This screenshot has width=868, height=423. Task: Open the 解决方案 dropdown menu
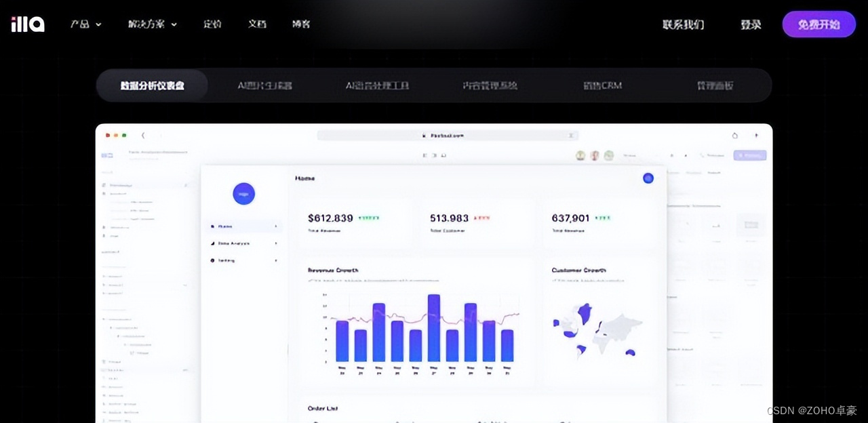pos(153,24)
